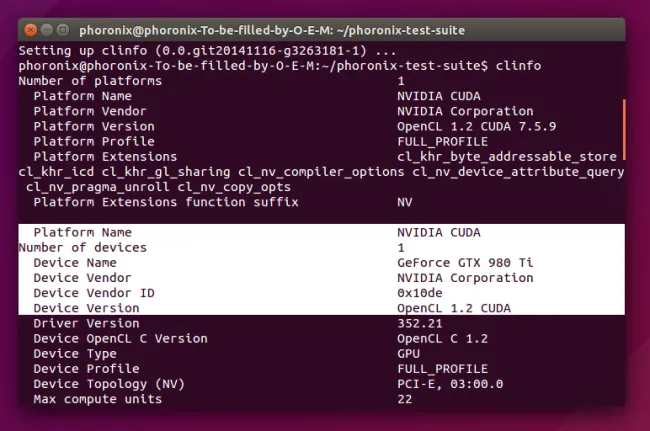Screen dimensions: 650x431
Task: Click the 'OpenCL C 1.2' value
Action: pos(443,339)
